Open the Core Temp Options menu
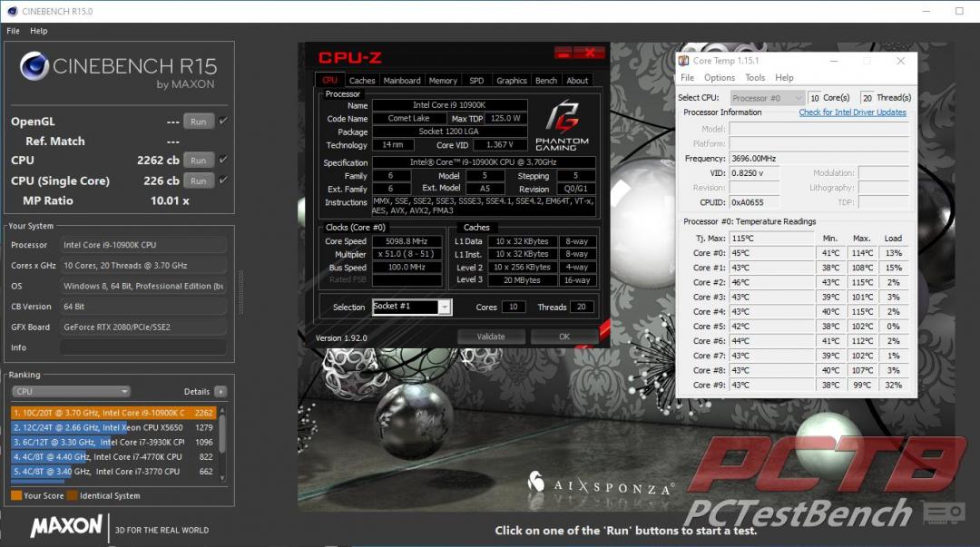The width and height of the screenshot is (980, 547). tap(720, 78)
